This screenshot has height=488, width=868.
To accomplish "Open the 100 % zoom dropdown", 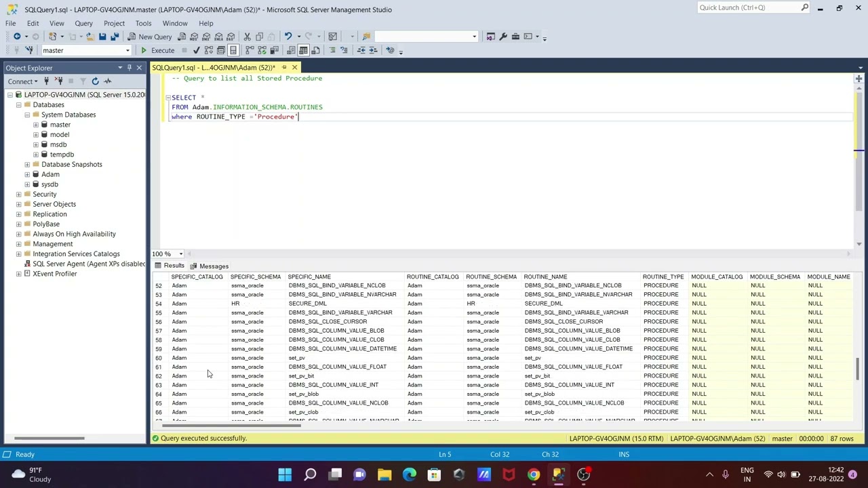I will coord(180,254).
